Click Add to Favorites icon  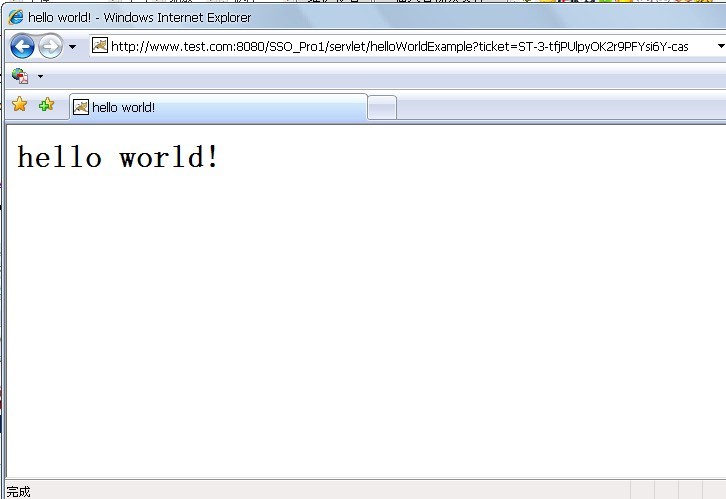pyautogui.click(x=46, y=105)
